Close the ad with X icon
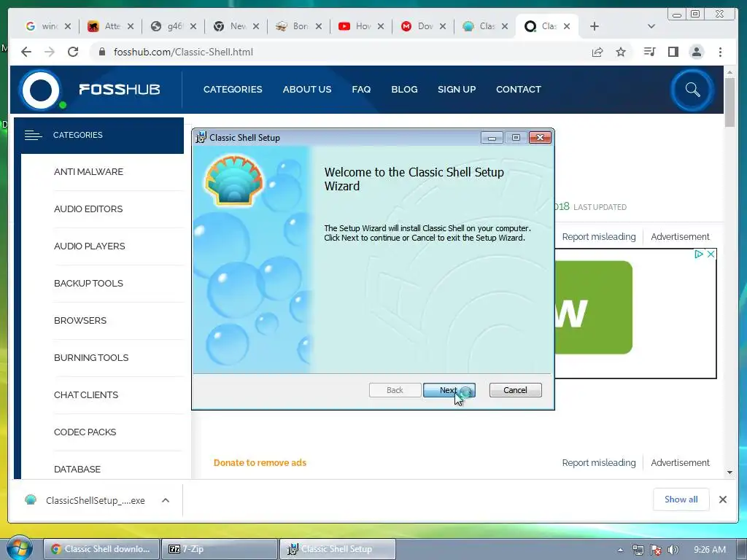 click(x=711, y=254)
